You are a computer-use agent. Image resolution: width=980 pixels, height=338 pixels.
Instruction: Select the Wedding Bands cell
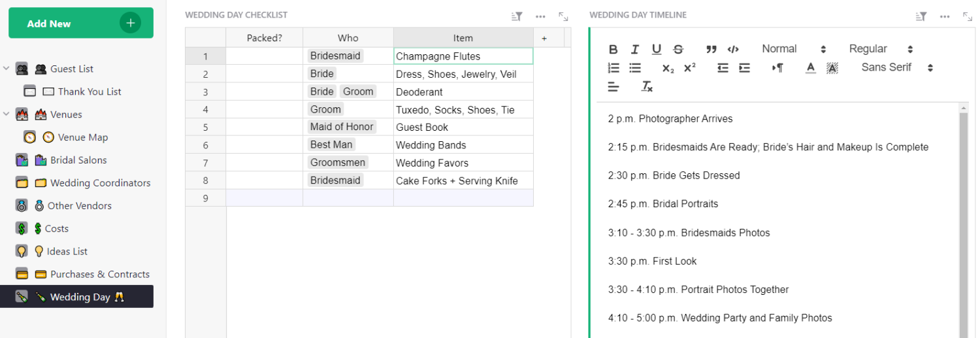(x=463, y=144)
